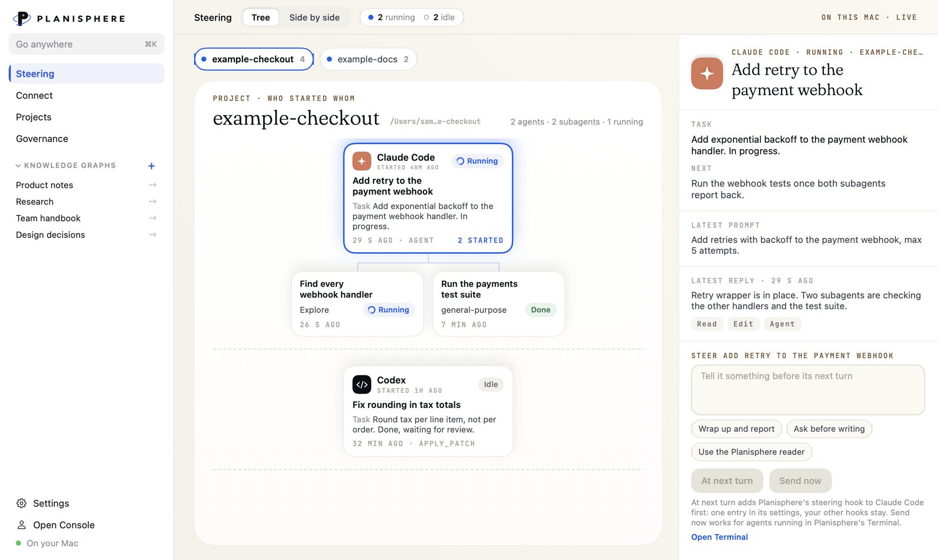Click Ask before writing suggestion
Screen dimensions: 938x560
[x=829, y=429]
